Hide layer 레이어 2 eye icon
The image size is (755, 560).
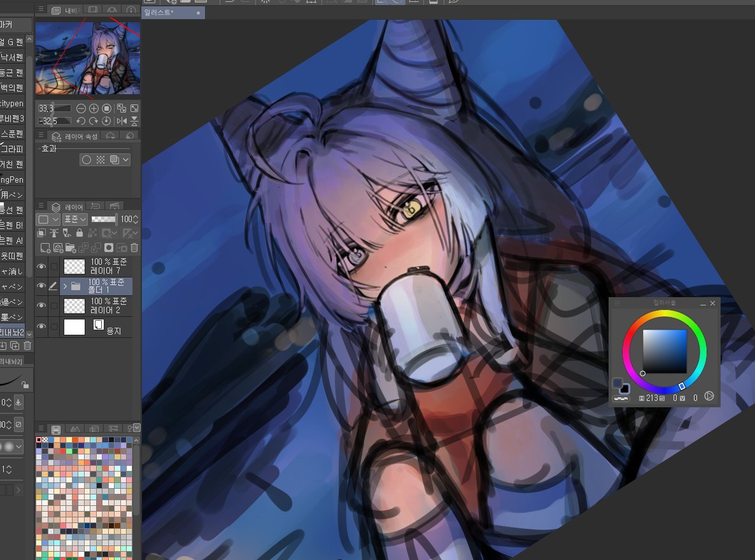click(41, 305)
